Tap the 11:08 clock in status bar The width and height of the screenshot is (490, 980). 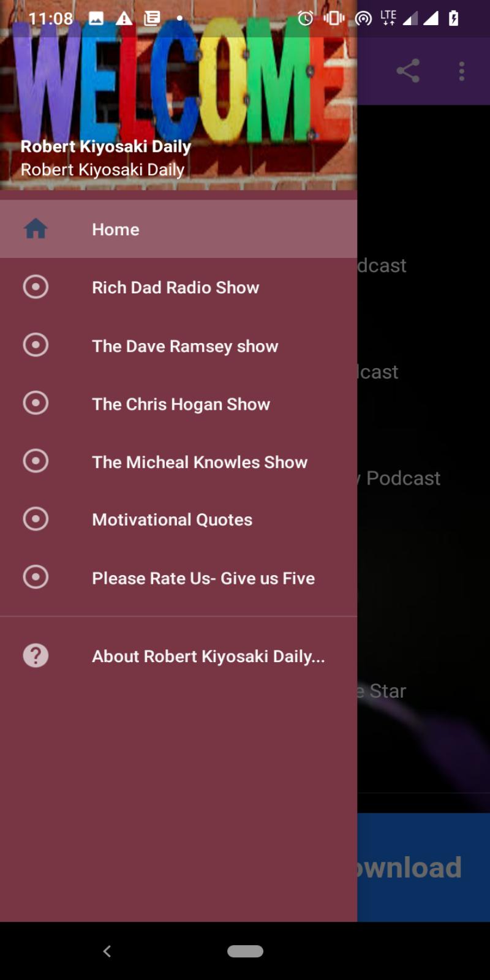click(x=51, y=18)
